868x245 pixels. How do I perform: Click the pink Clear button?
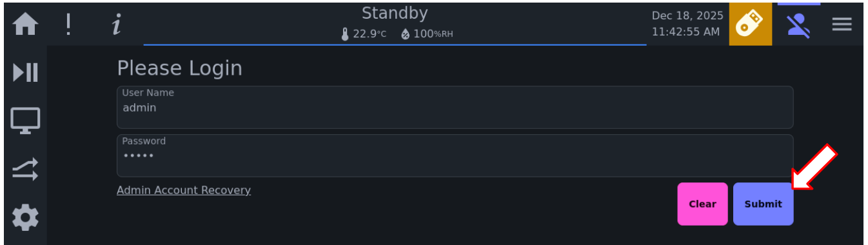click(702, 204)
